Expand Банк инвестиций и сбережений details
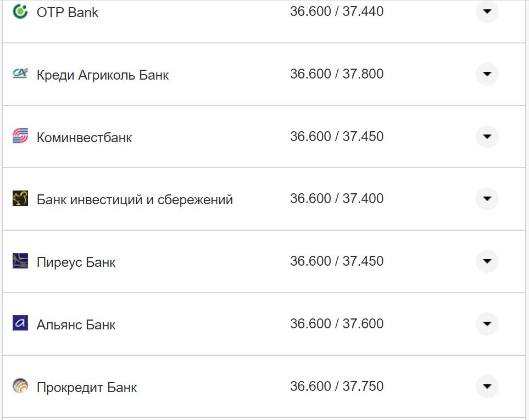Screen dimensions: 529x420 click(x=487, y=199)
